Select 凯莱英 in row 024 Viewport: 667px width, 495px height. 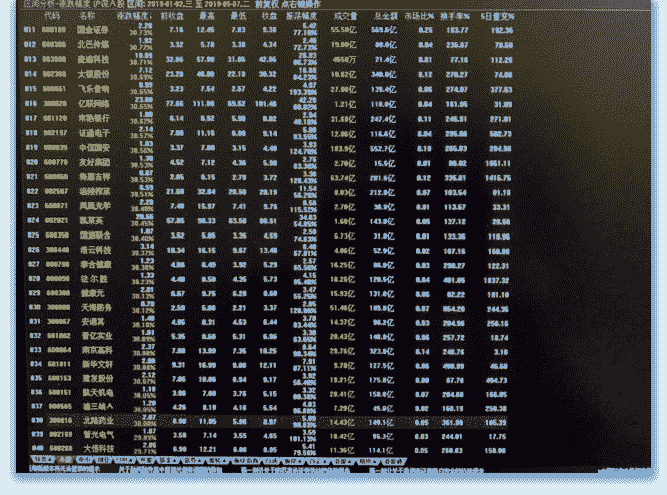click(x=91, y=220)
